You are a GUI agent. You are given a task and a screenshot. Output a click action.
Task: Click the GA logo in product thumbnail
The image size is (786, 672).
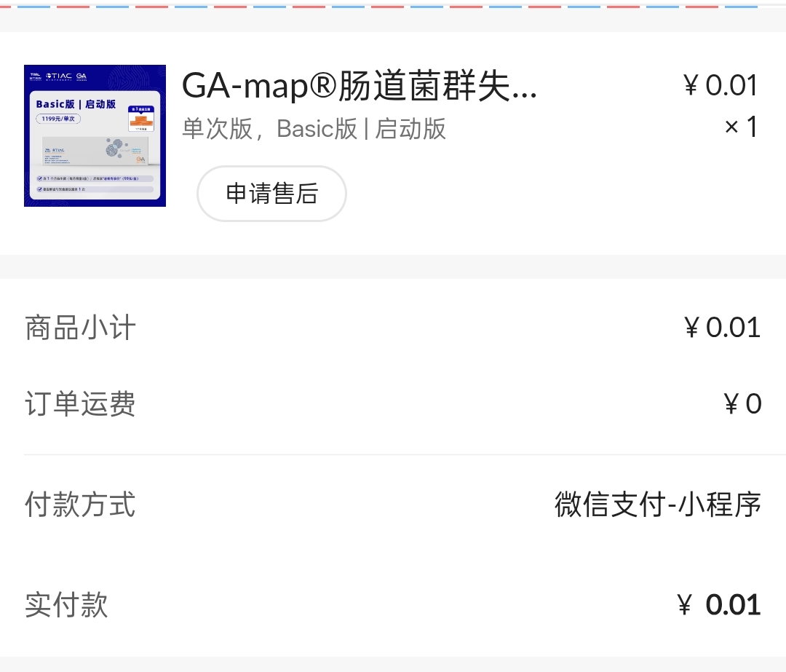(82, 76)
